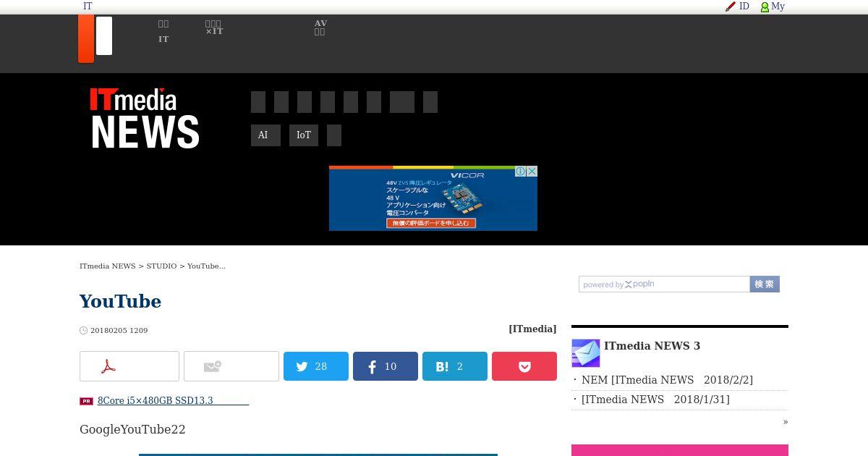Click the ad info icon on the banner
The width and height of the screenshot is (868, 456).
520,172
